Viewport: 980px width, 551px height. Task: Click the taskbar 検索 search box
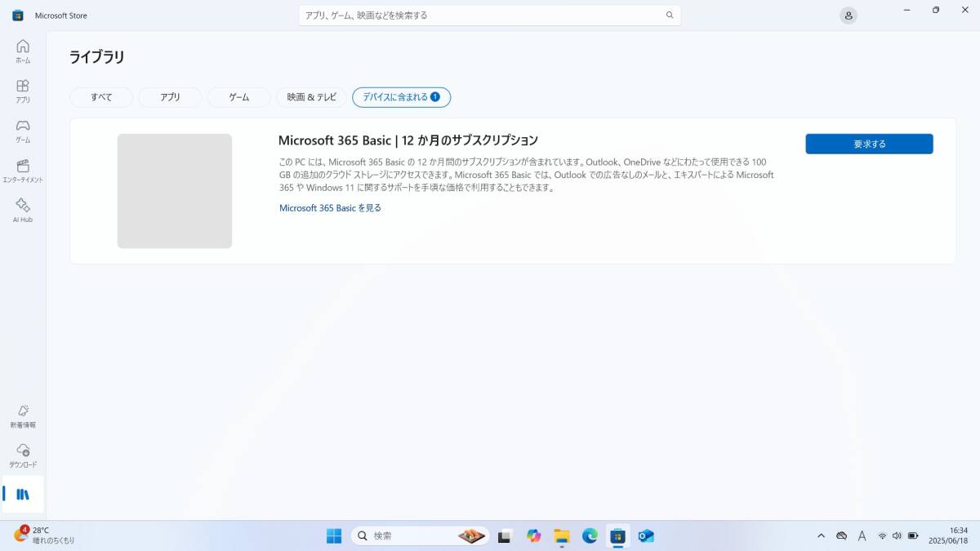pyautogui.click(x=421, y=535)
